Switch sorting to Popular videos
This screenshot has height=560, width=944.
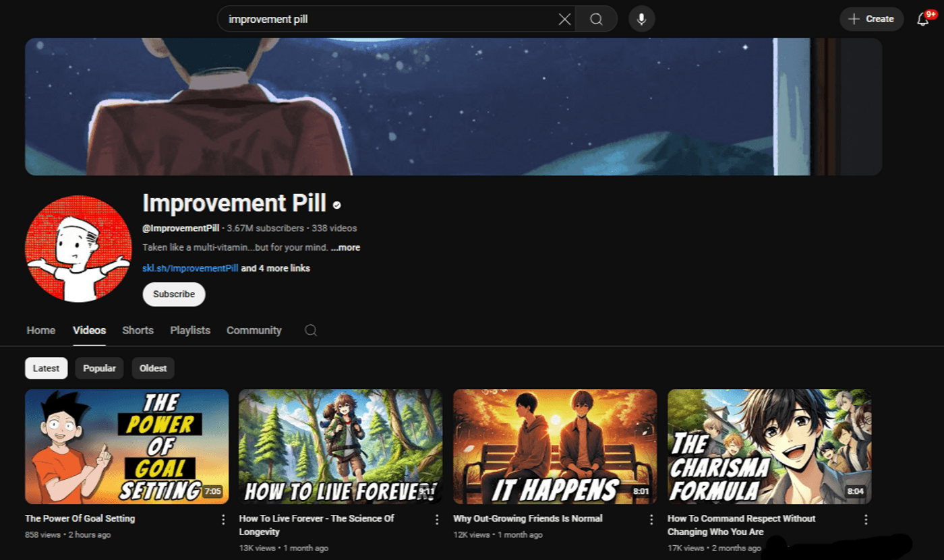(99, 368)
